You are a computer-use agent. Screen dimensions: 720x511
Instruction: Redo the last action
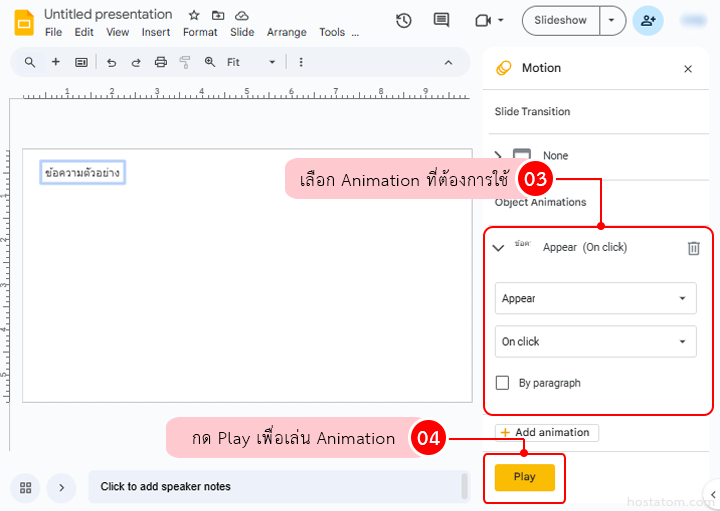(x=136, y=62)
